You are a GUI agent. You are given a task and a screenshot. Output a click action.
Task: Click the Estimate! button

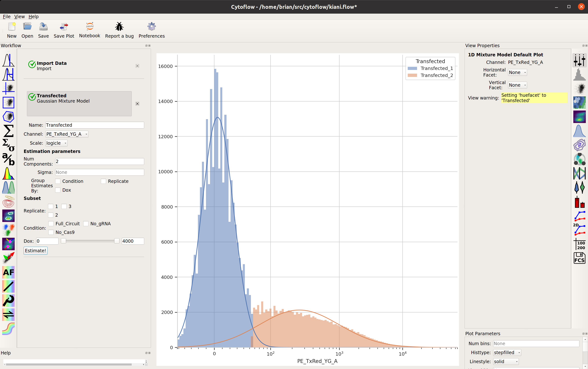pyautogui.click(x=35, y=251)
